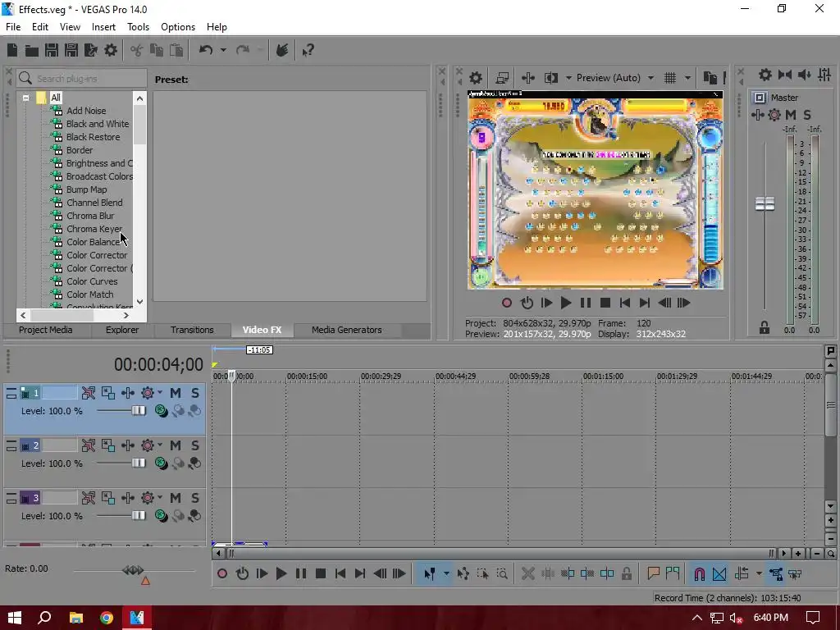This screenshot has width=840, height=630.
Task: Open the Undo history dropdown arrow
Action: (223, 50)
